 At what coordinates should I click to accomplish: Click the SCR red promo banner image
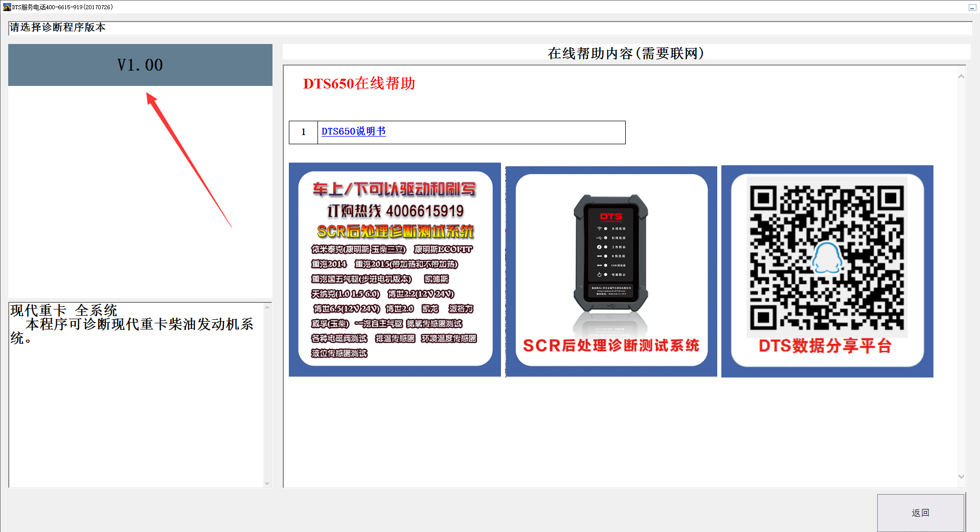[395, 270]
